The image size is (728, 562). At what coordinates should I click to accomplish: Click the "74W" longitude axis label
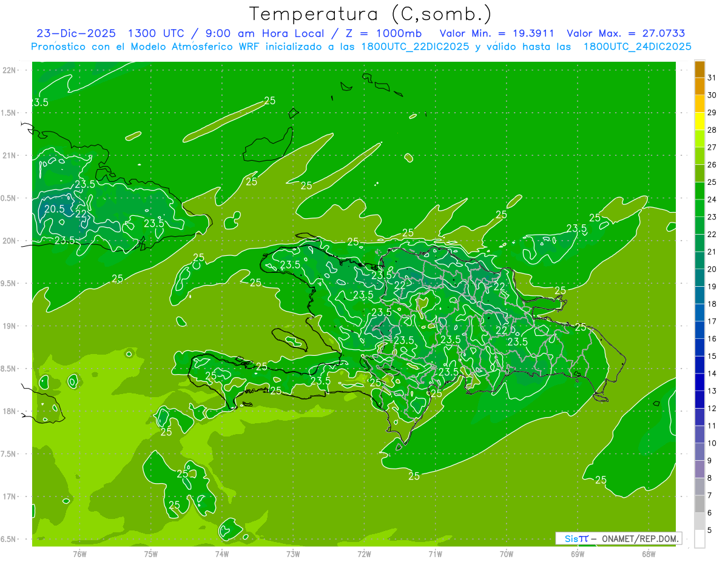tap(222, 554)
